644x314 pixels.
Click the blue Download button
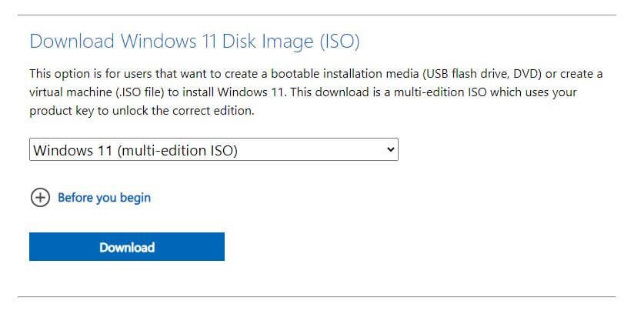point(127,247)
